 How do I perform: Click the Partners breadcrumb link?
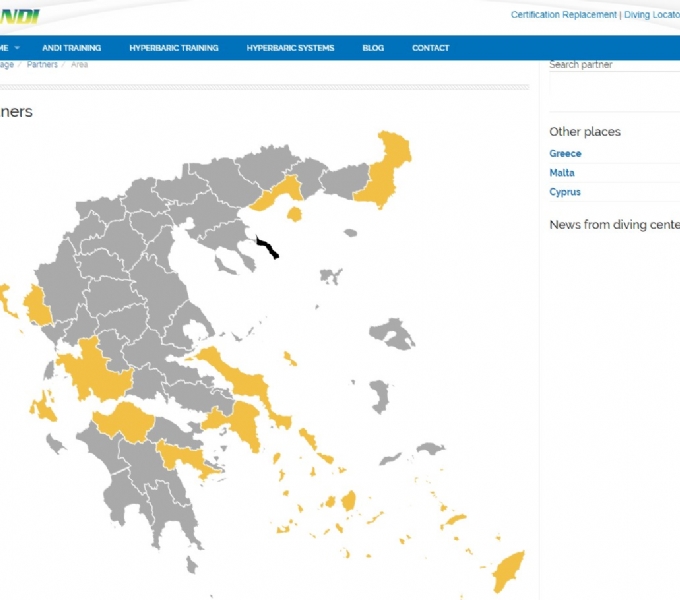tap(42, 65)
